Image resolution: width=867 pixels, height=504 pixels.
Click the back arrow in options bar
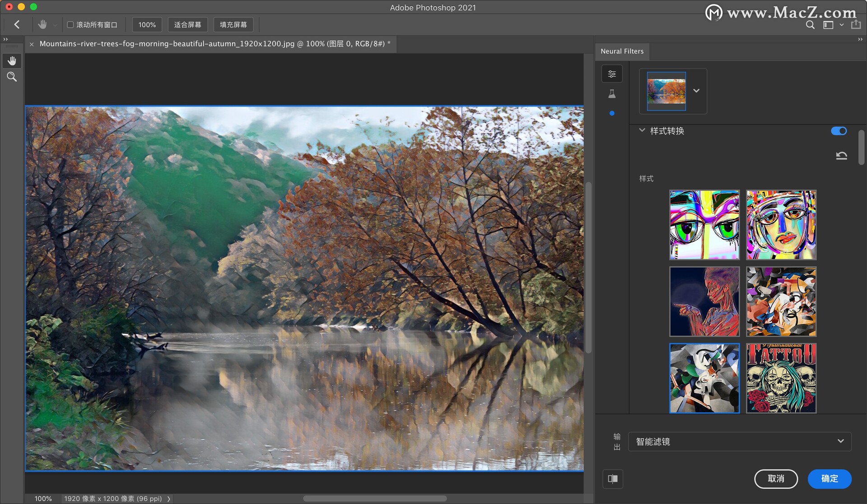(17, 24)
